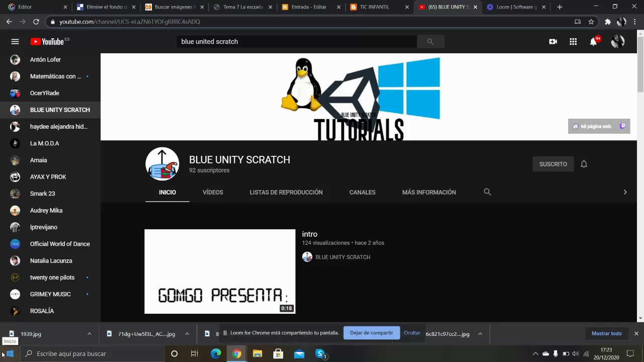Click the cast/install icon in address bar
Viewport: 644px width, 362px height.
pos(578,22)
